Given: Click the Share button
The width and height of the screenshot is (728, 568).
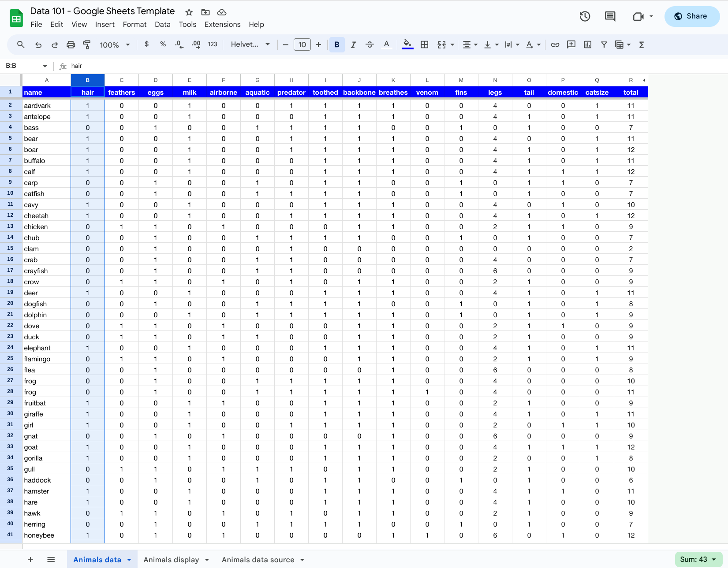Looking at the screenshot, I should click(691, 16).
